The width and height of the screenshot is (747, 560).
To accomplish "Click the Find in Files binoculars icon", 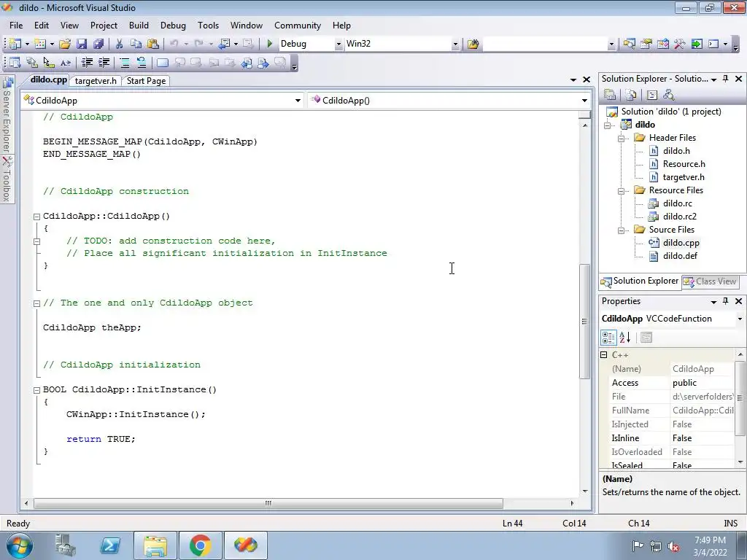I will click(x=473, y=44).
